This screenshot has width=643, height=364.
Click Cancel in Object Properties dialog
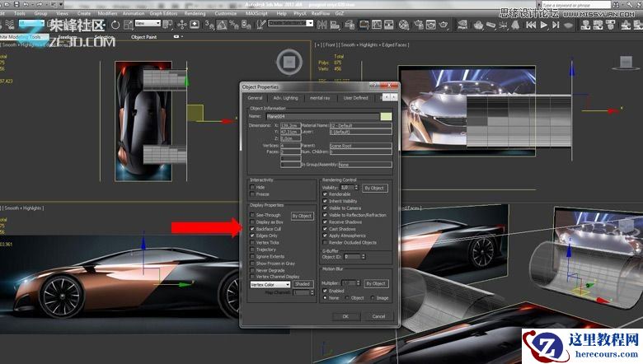378,316
